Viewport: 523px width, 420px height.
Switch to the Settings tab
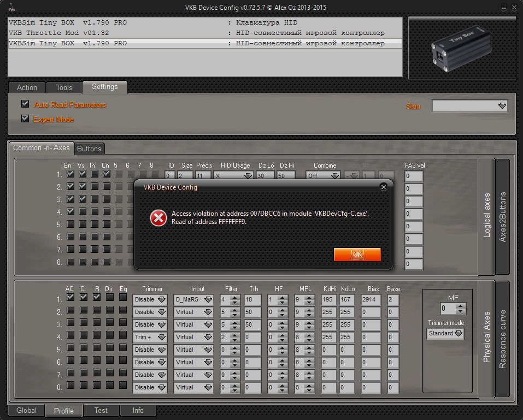click(105, 87)
